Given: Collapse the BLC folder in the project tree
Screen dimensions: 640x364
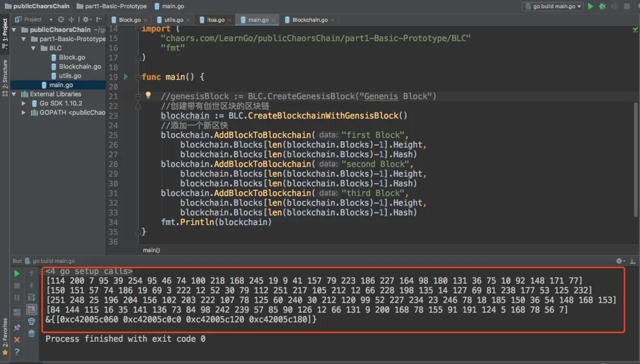Looking at the screenshot, I should pyautogui.click(x=33, y=48).
